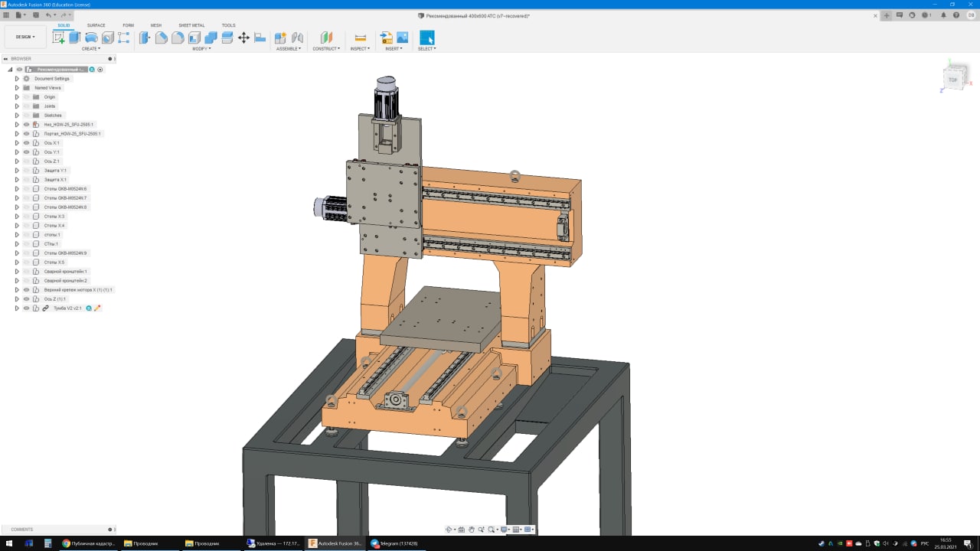Click the ViewCube TOP face
The height and width of the screenshot is (551, 980).
[952, 80]
